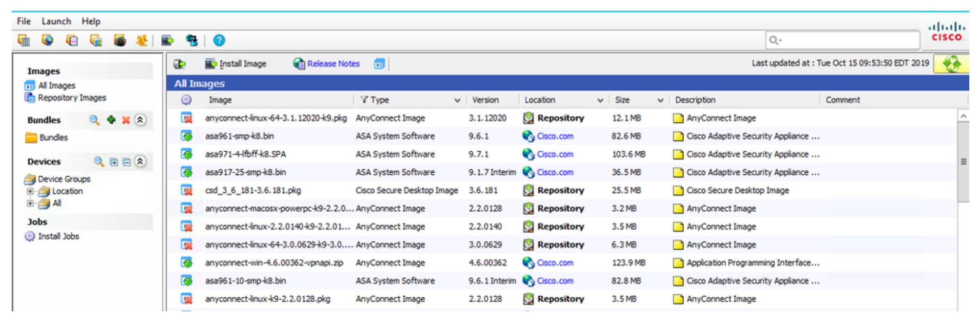Open search options dropdown in search box
Image resolution: width=980 pixels, height=327 pixels.
(775, 40)
